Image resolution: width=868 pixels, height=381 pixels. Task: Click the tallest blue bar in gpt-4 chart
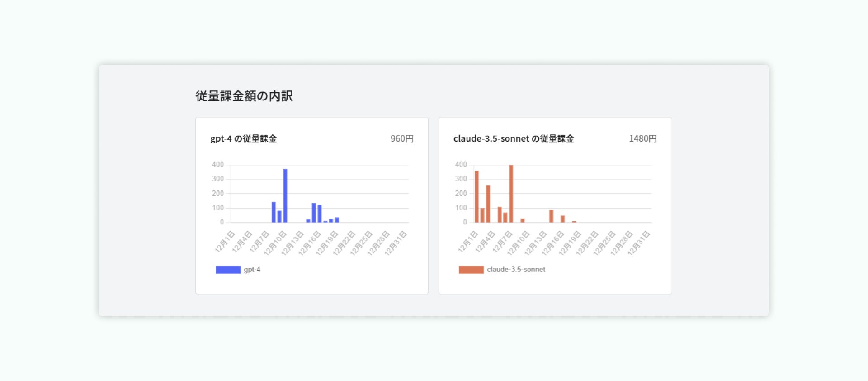(285, 196)
